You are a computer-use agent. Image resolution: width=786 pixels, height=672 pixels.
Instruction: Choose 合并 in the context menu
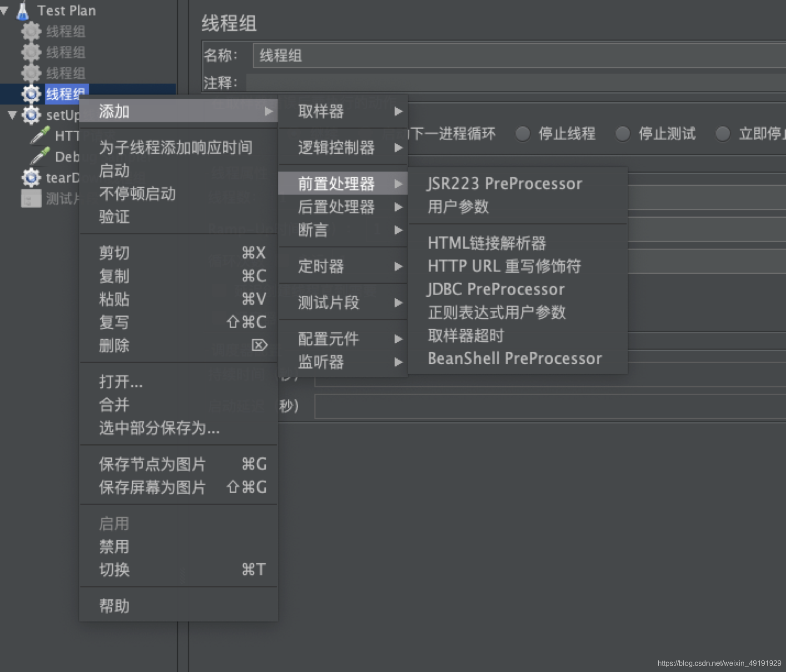click(x=179, y=405)
